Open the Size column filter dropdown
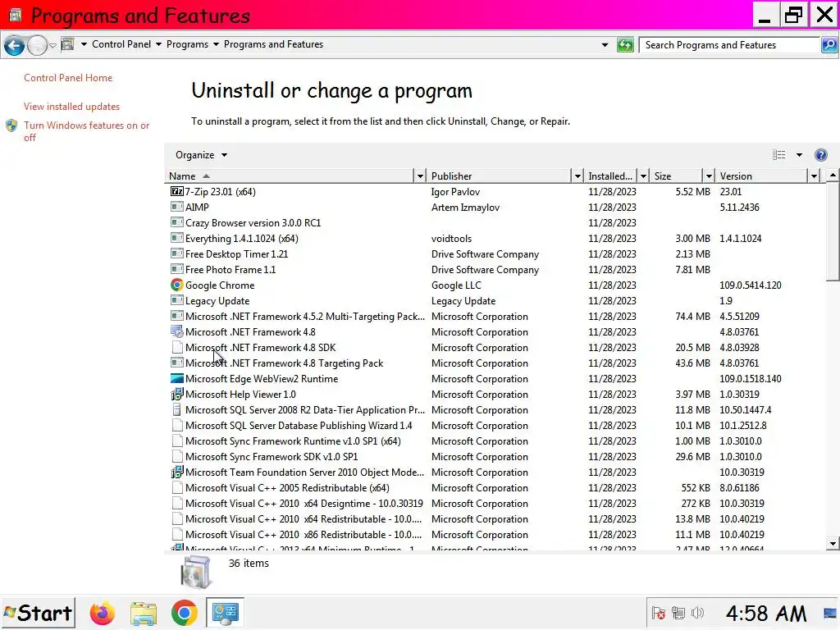 click(709, 176)
